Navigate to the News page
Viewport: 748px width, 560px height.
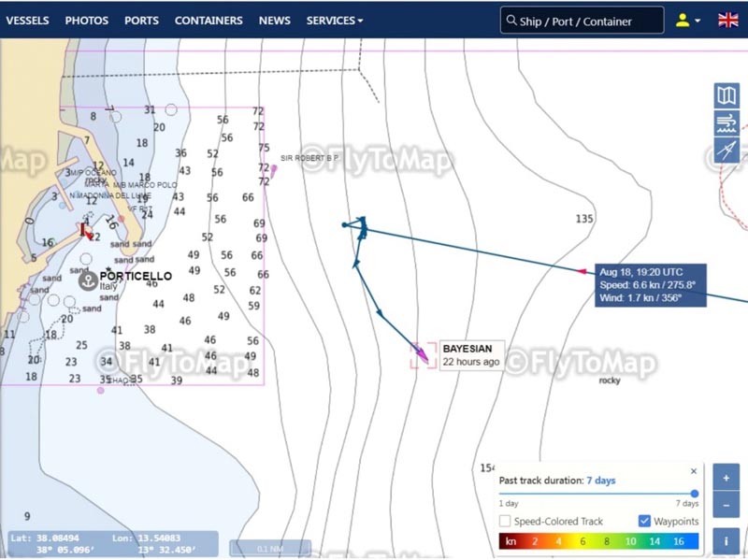[274, 21]
